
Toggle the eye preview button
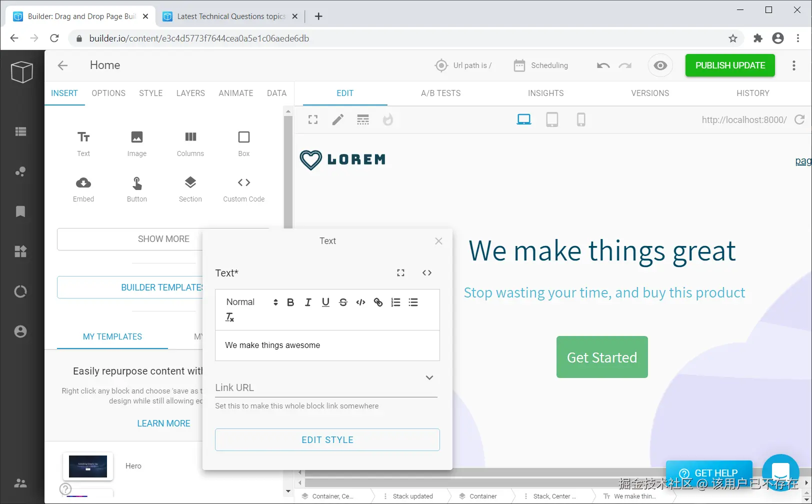click(x=660, y=65)
